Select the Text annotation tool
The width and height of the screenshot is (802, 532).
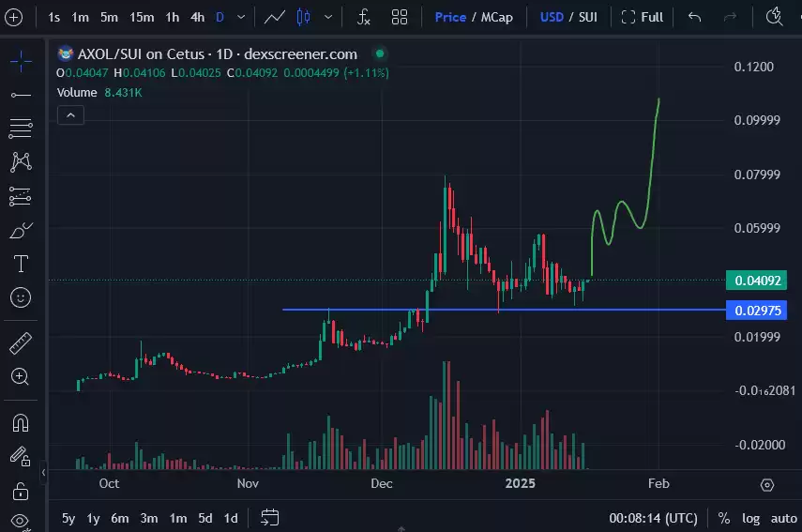pyautogui.click(x=21, y=264)
